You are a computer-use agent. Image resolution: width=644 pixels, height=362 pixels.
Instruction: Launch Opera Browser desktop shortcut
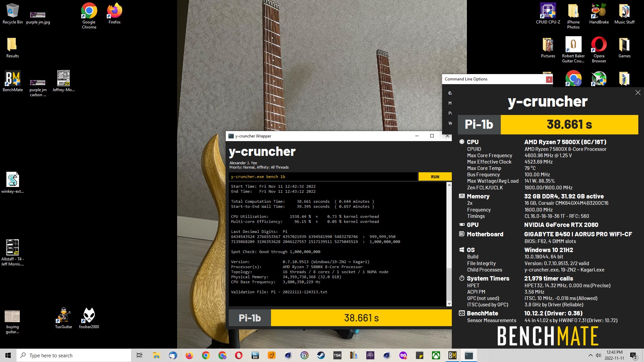point(599,50)
